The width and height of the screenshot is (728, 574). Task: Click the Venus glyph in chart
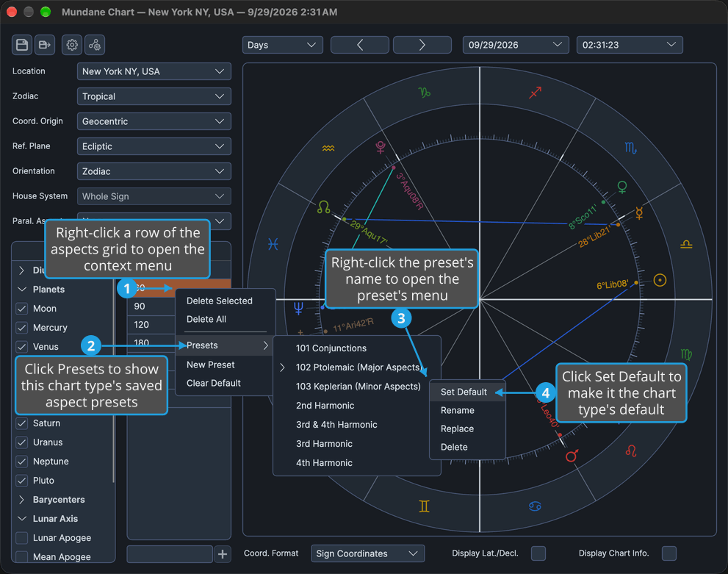[x=622, y=187]
